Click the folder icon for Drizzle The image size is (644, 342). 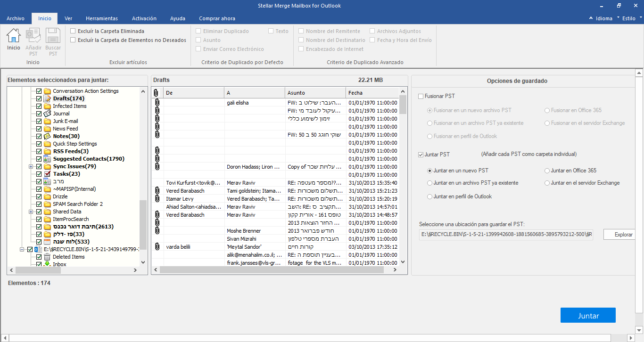pos(48,196)
